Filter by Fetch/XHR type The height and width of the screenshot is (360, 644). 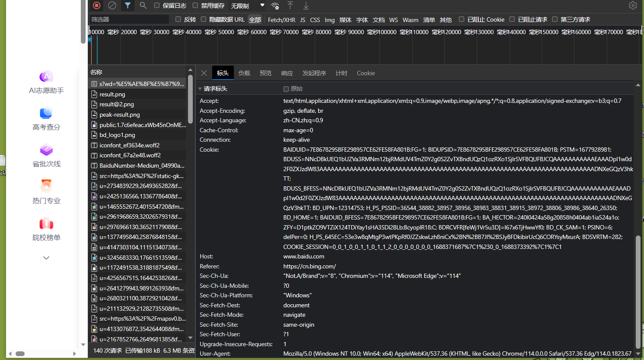[x=281, y=20]
